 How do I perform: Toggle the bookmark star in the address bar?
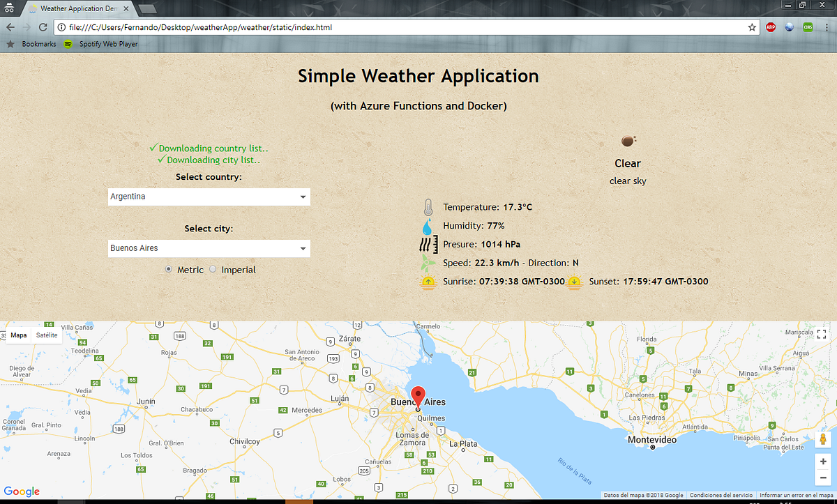coord(752,27)
